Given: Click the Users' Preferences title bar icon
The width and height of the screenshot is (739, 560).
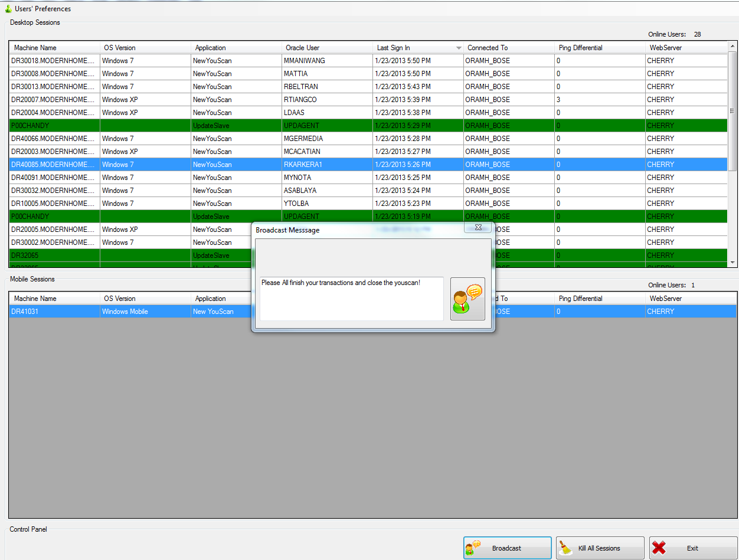Looking at the screenshot, I should tap(8, 9).
